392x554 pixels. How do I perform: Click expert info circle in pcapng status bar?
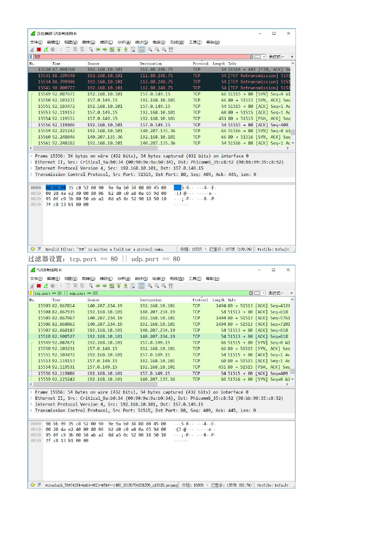click(x=32, y=485)
